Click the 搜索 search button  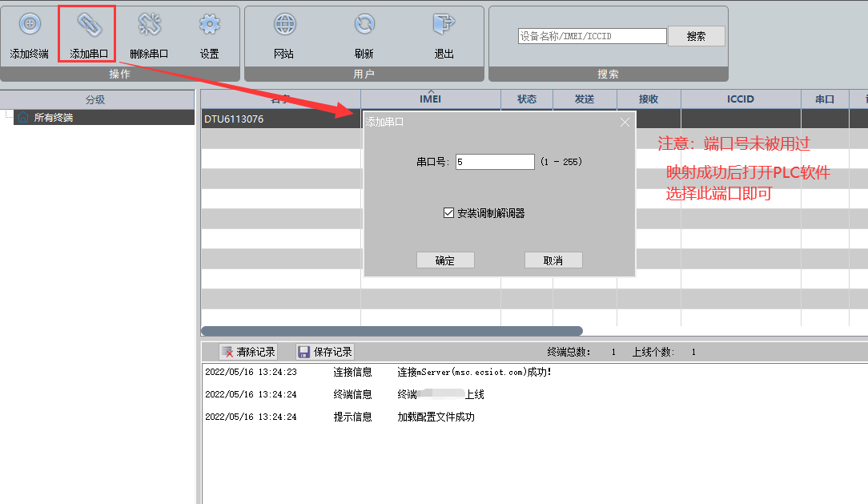697,36
